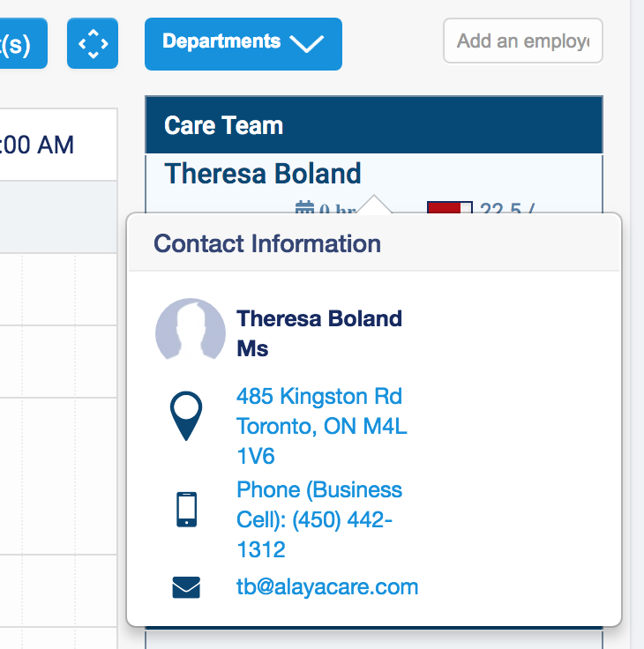The image size is (644, 649).
Task: Click the red hours progress bar
Action: [x=449, y=208]
